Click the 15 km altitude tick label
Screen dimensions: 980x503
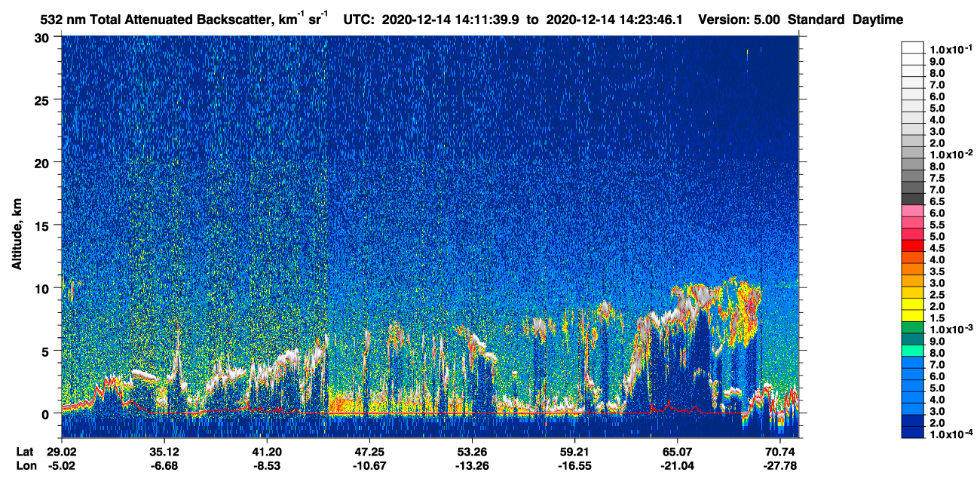pyautogui.click(x=43, y=225)
